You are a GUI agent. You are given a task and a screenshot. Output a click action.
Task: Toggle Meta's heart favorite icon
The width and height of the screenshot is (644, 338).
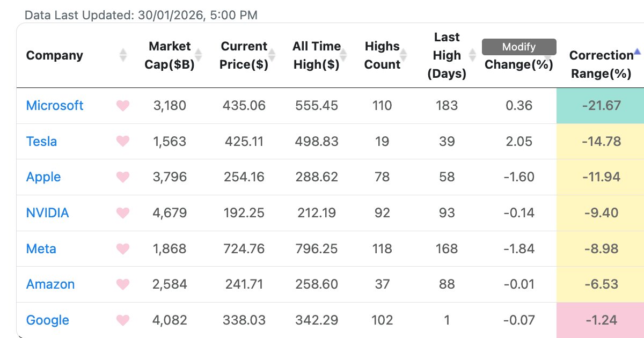(x=123, y=249)
